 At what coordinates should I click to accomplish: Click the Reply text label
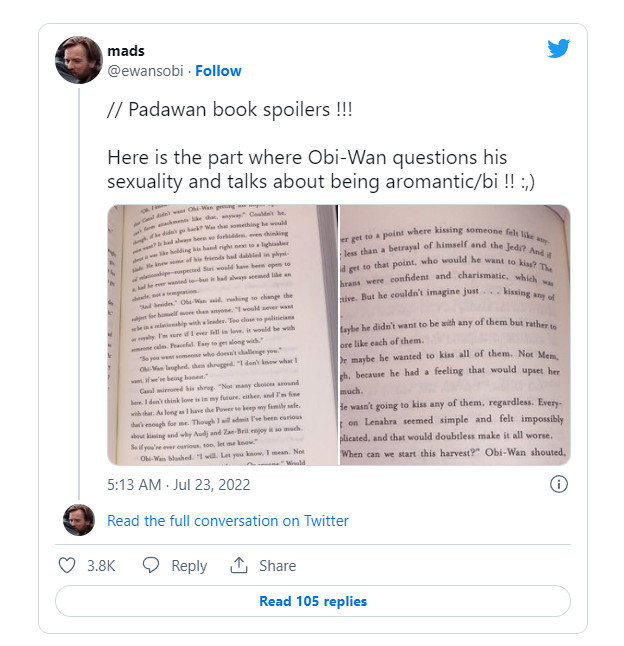pos(189,566)
